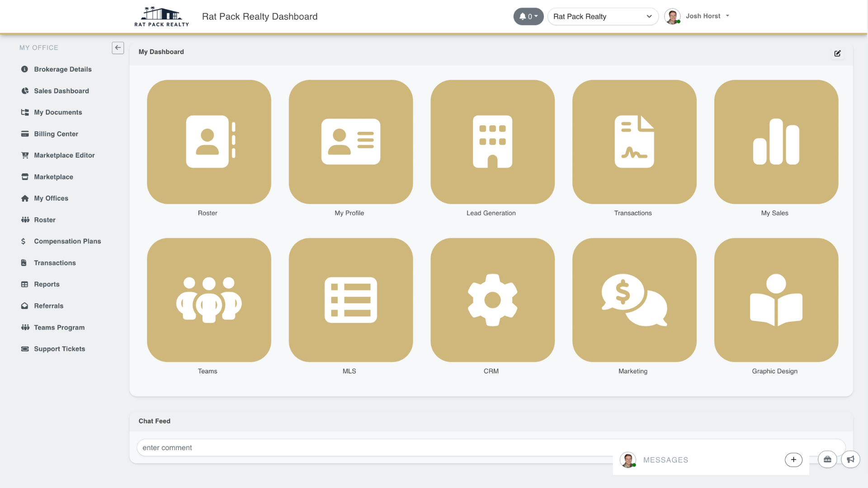Expand the notifications bell dropdown

[x=528, y=16]
